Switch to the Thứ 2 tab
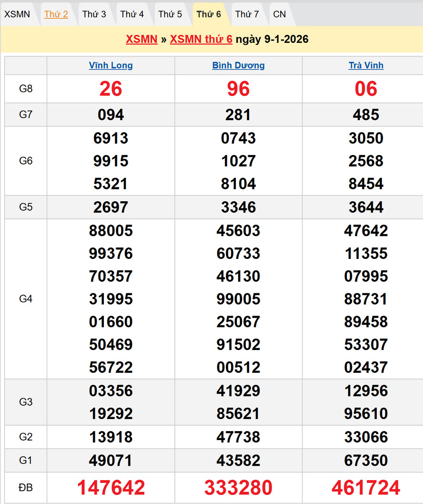The width and height of the screenshot is (423, 504). coord(56,14)
